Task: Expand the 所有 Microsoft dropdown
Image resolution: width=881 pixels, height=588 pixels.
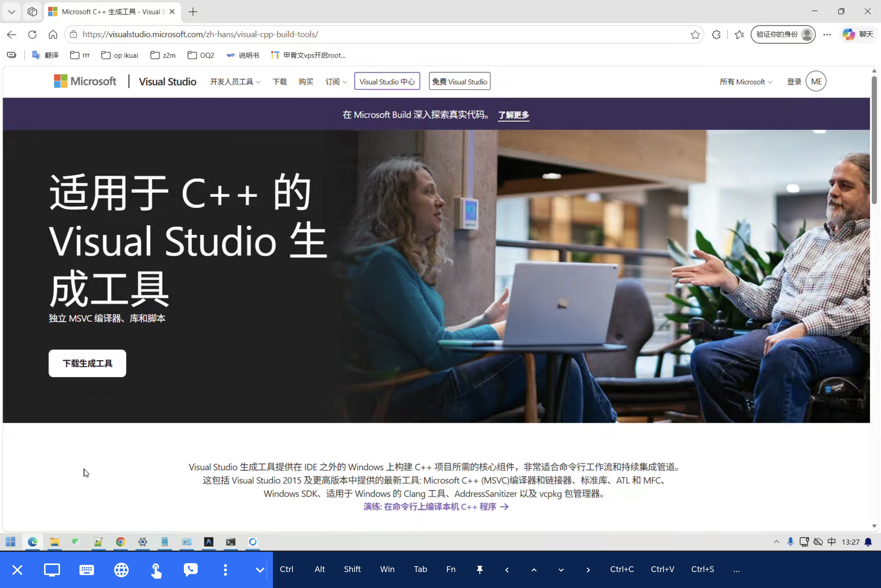Action: click(746, 82)
